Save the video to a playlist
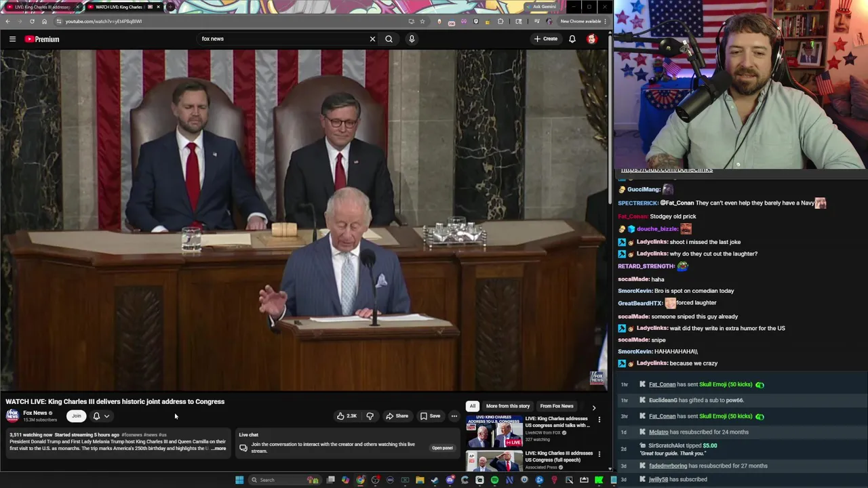 431,416
